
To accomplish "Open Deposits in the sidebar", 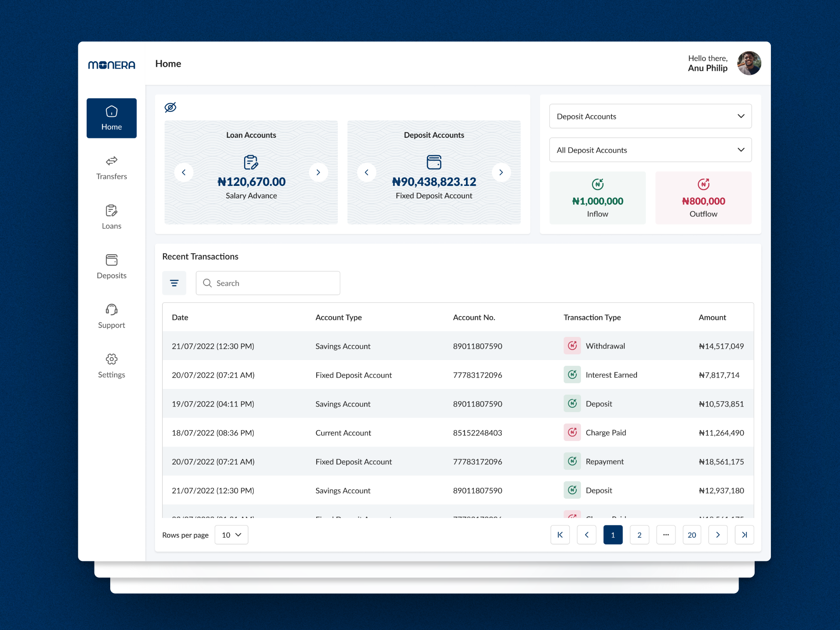I will [112, 266].
